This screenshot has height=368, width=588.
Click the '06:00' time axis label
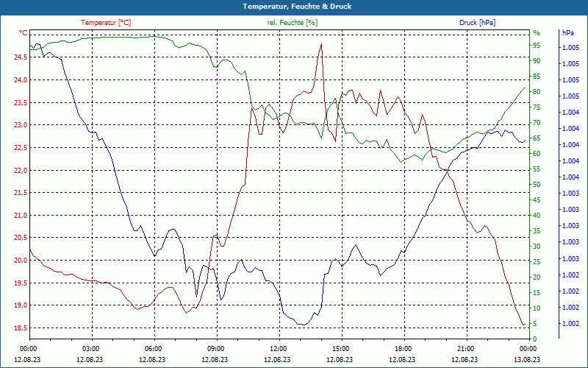pyautogui.click(x=154, y=348)
